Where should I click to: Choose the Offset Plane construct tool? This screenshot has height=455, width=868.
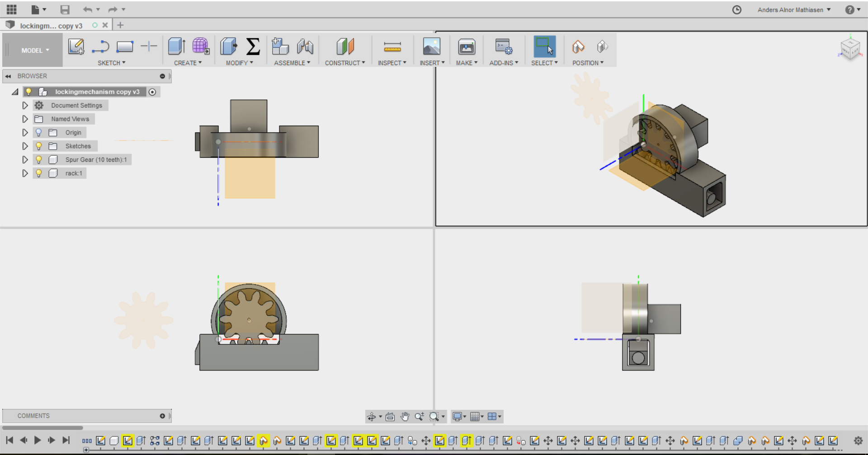coord(345,46)
